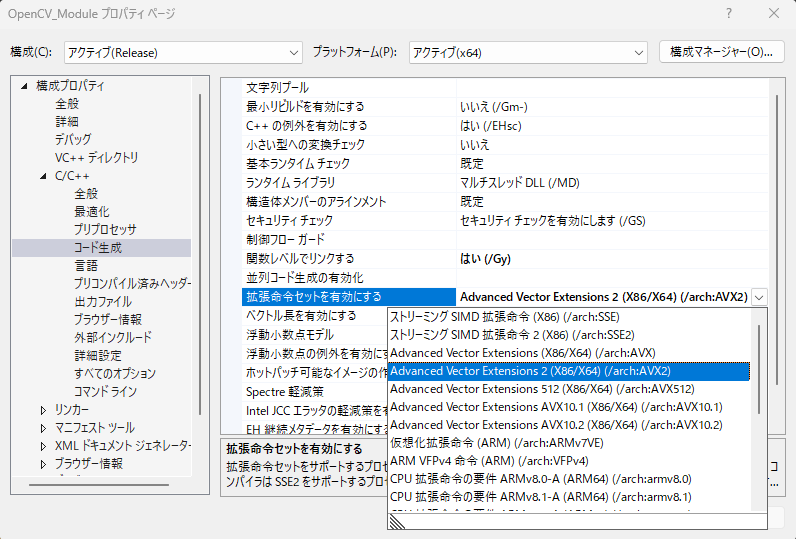The image size is (796, 539).
Task: Select VC++ ディレクトリ tree item
Action: click(96, 158)
